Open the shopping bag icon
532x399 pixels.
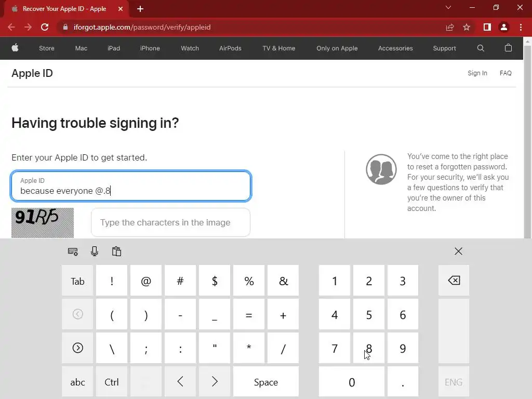(508, 48)
